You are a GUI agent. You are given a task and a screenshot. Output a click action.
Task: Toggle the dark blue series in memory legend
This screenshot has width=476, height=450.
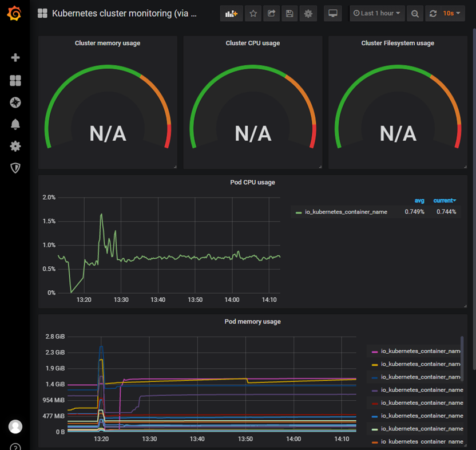[x=421, y=377]
